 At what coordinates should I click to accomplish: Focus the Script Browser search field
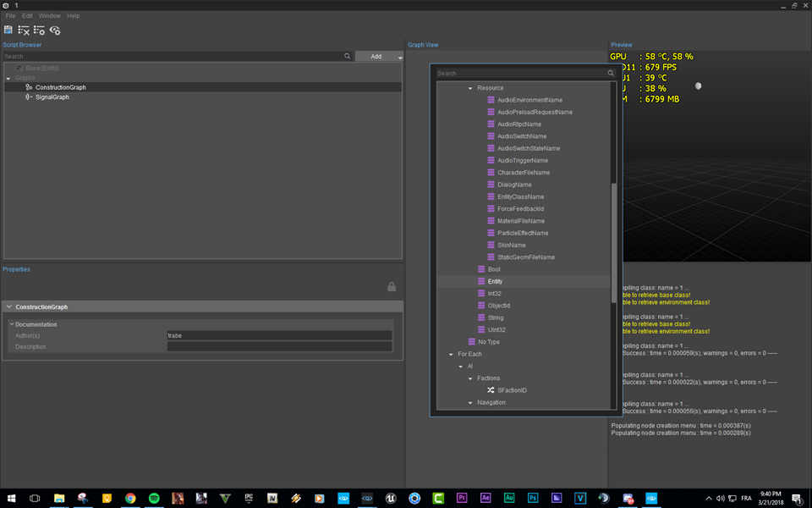[x=173, y=56]
